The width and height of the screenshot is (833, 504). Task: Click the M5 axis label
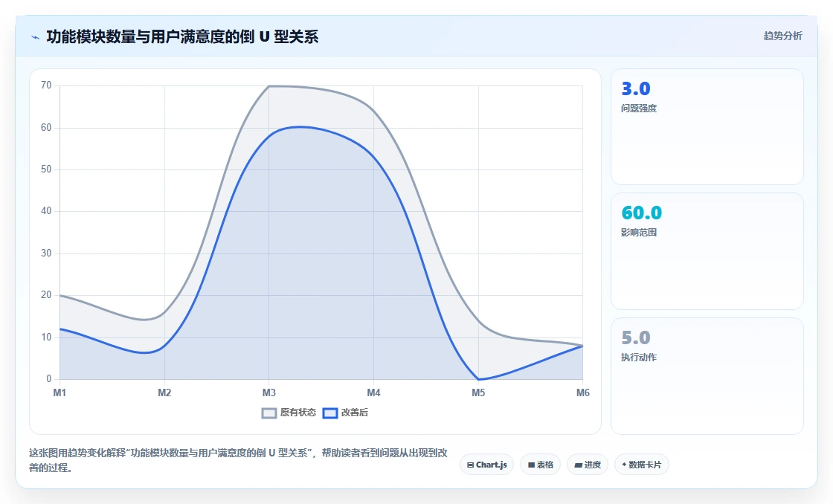point(478,393)
